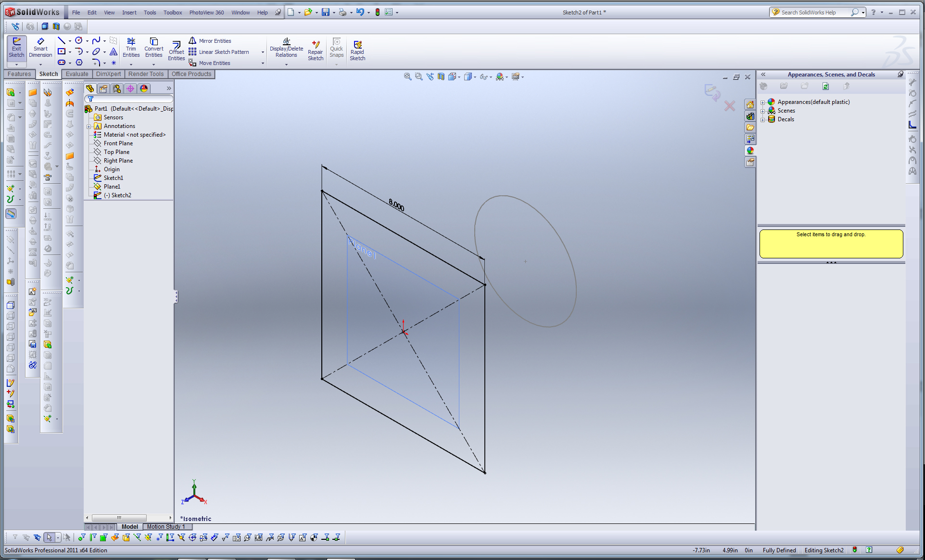Open the Office Products tab
The image size is (925, 560).
tap(191, 74)
